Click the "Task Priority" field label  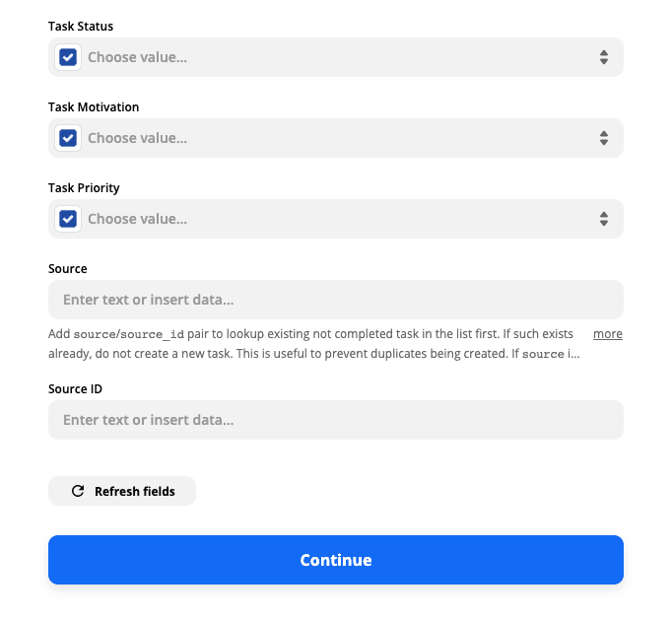84,187
